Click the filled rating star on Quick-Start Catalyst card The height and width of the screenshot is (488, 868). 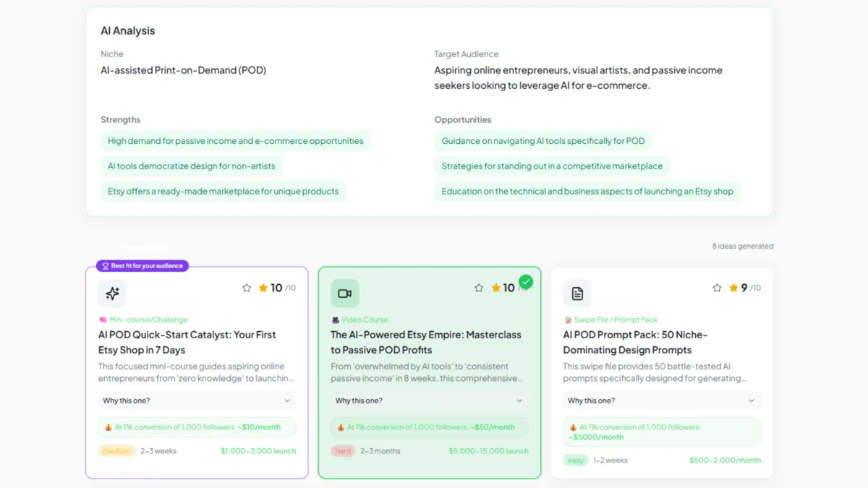263,288
